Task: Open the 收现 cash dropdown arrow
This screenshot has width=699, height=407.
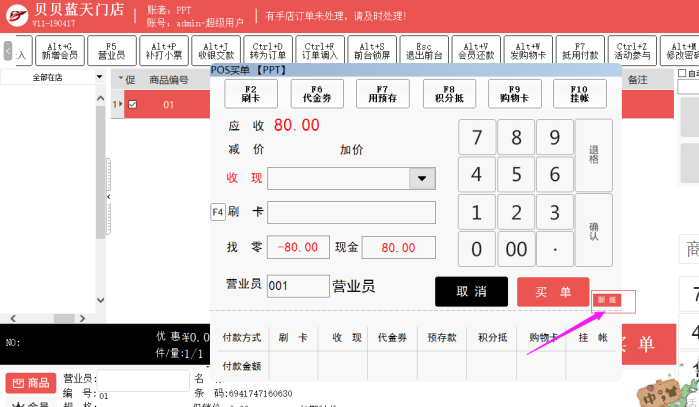Action: (422, 178)
